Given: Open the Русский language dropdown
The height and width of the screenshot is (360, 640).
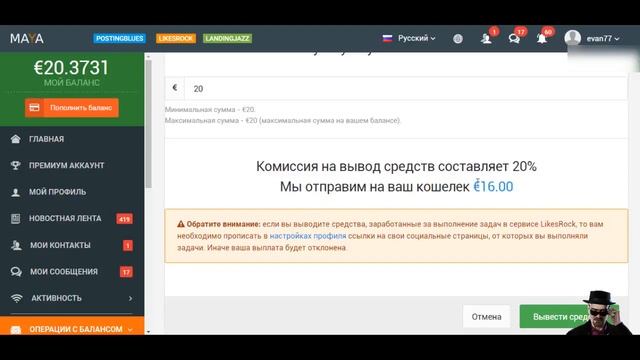Looking at the screenshot, I should [x=416, y=38].
